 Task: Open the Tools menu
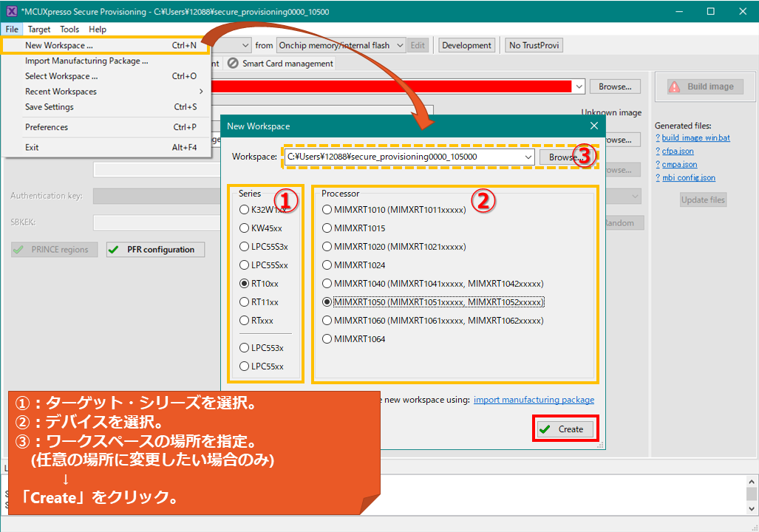[69, 30]
